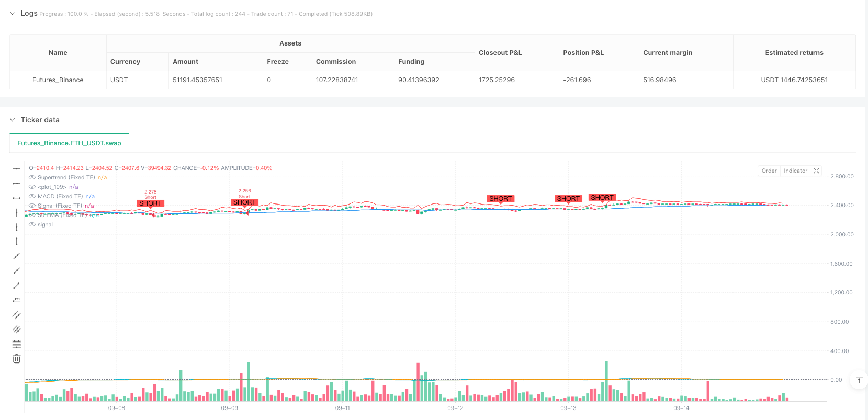Expand the chart to fullscreen
The height and width of the screenshot is (420, 868).
tap(816, 171)
